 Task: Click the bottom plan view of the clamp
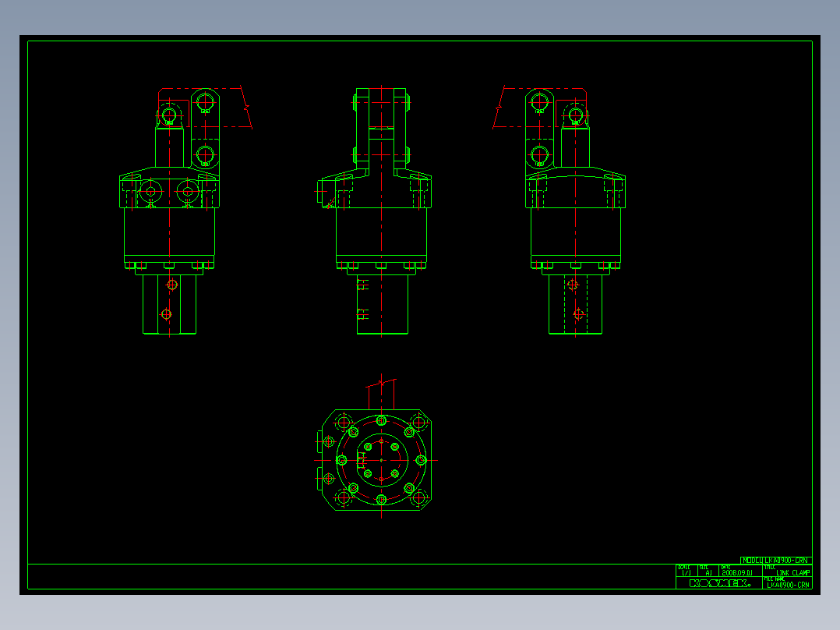pos(376,448)
